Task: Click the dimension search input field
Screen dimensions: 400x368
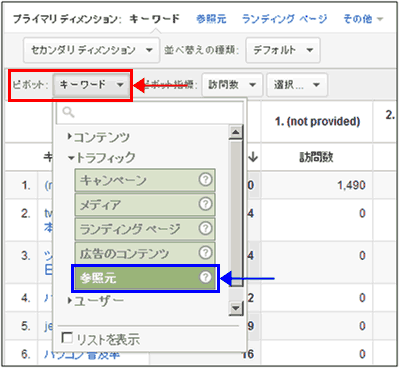Action: click(150, 113)
